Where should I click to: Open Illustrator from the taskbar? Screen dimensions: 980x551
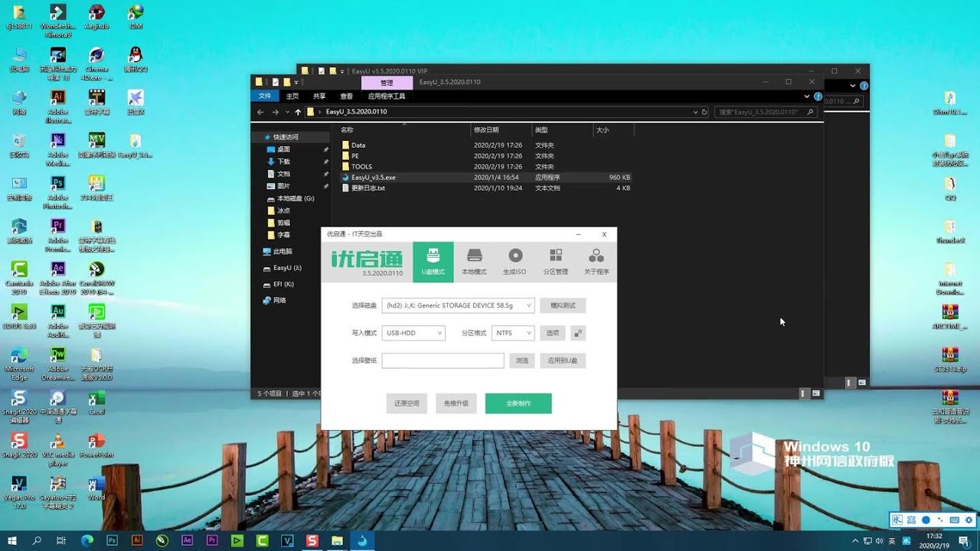click(137, 540)
